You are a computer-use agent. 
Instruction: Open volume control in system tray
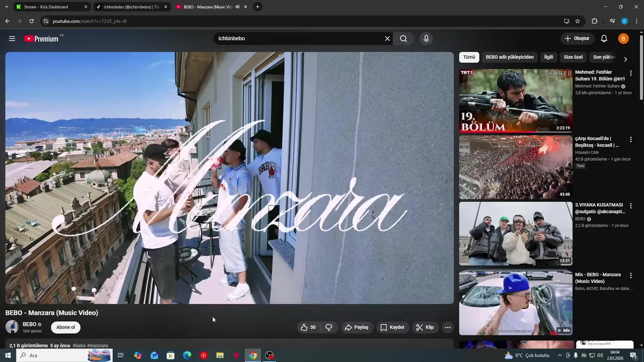click(600, 355)
